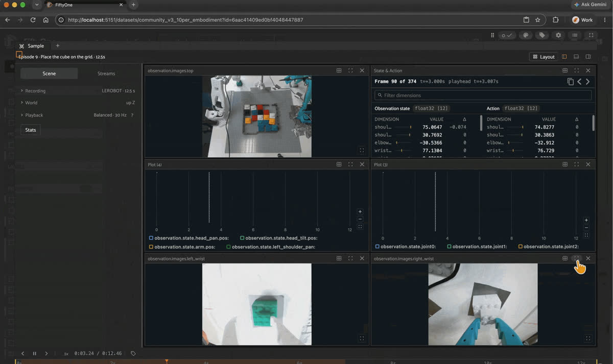Toggle the bottom panel layout
This screenshot has height=364, width=613.
pos(576,57)
